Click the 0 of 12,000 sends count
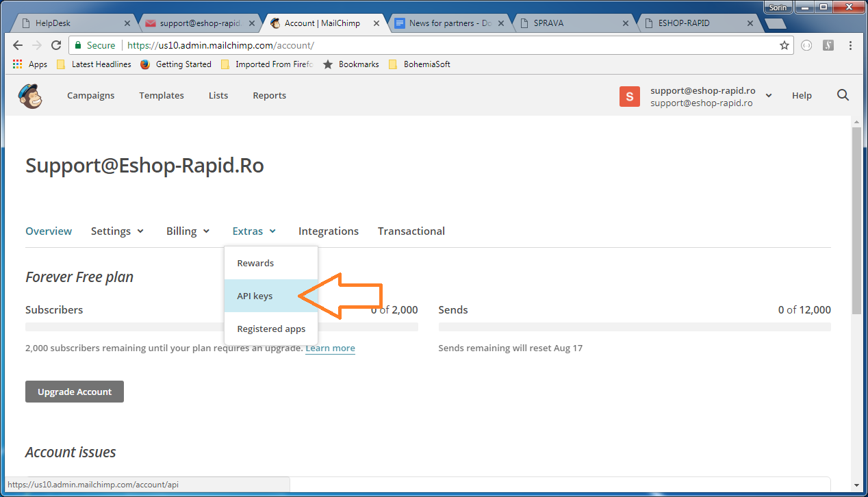 coord(804,310)
